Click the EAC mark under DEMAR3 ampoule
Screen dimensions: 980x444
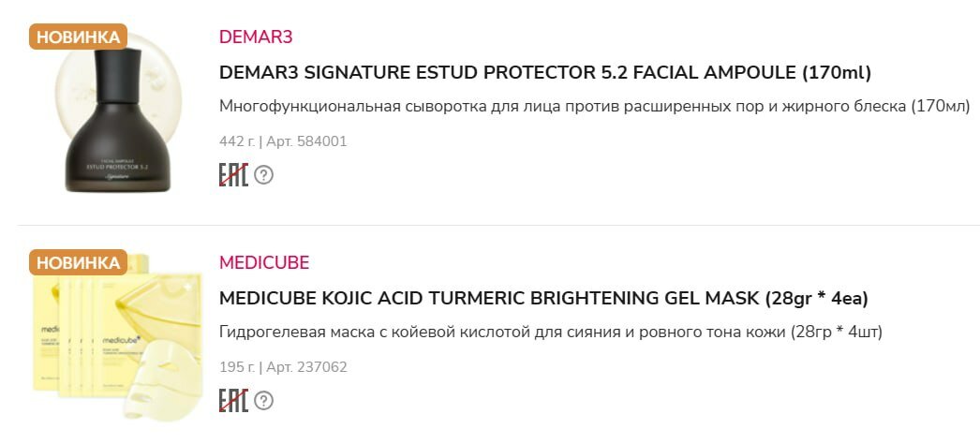[x=233, y=174]
